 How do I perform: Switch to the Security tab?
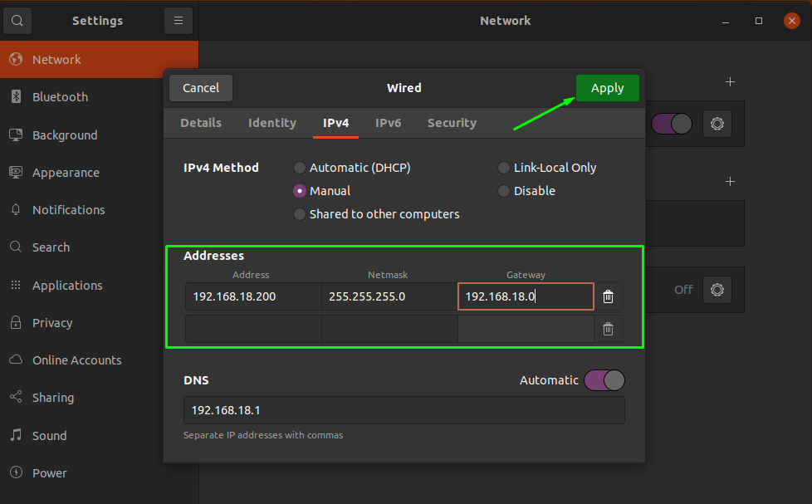click(x=452, y=123)
